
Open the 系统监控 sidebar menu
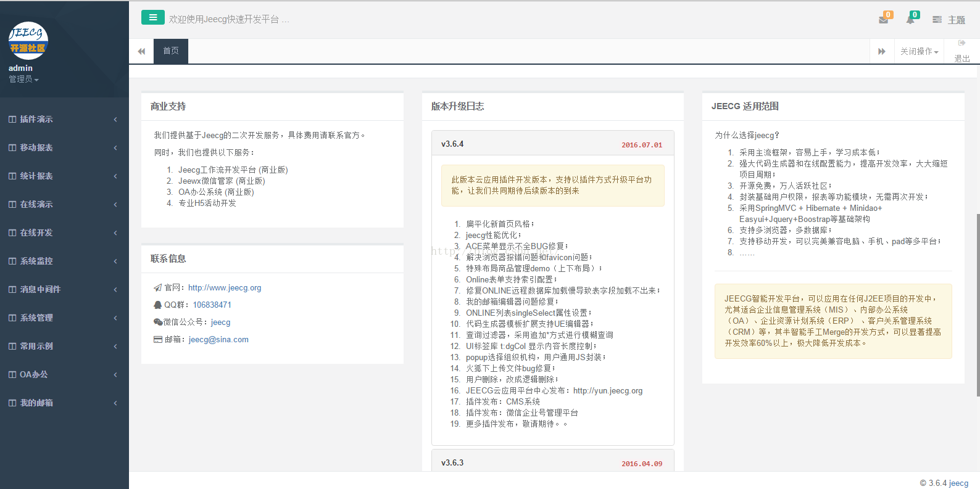[x=64, y=261]
